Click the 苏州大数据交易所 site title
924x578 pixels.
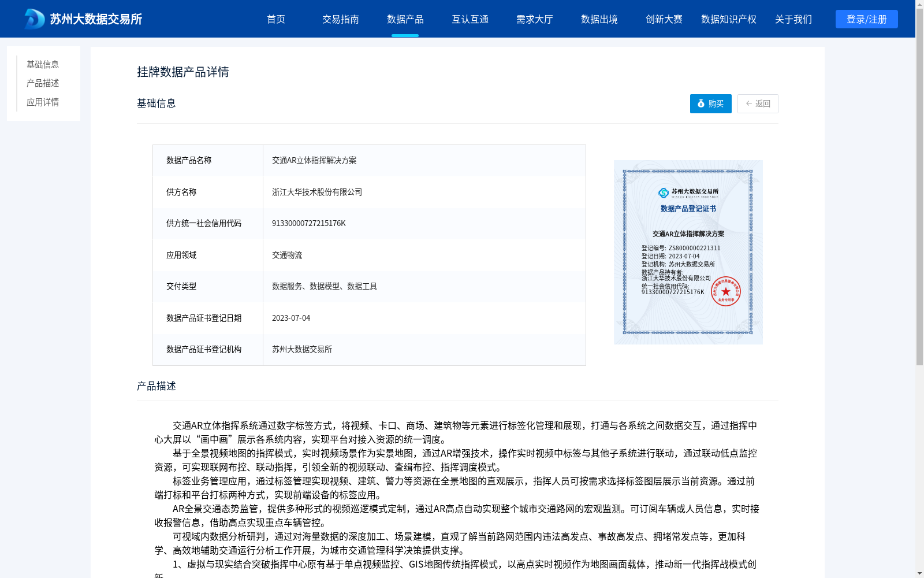(x=96, y=19)
